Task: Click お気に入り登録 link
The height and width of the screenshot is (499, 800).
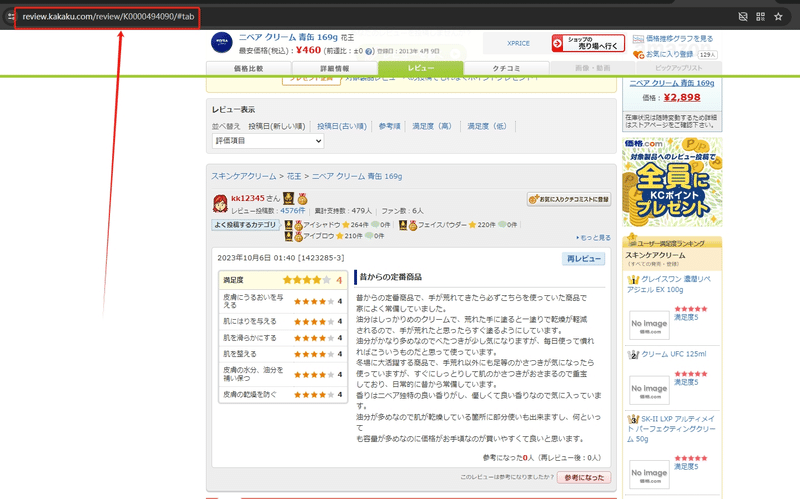Action: pyautogui.click(x=669, y=54)
